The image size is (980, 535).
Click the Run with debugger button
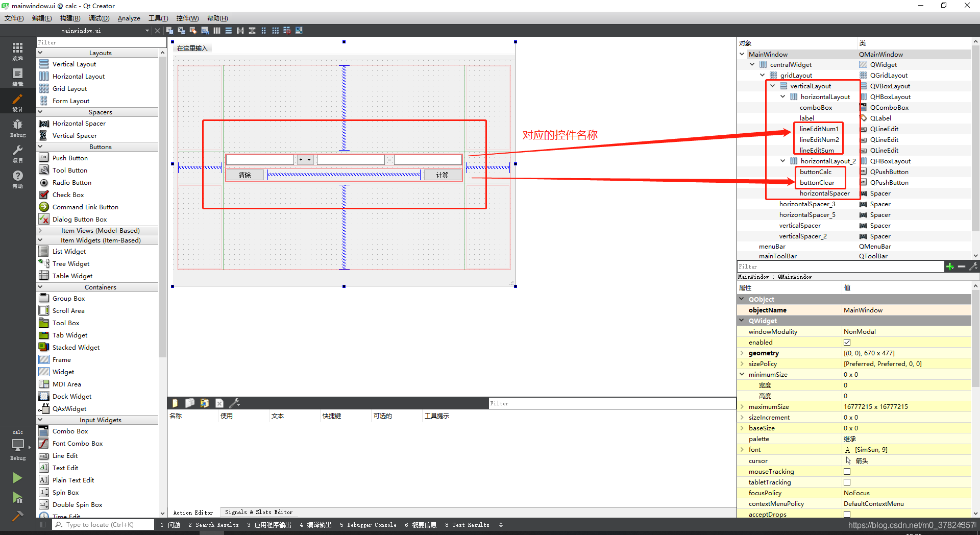click(x=17, y=498)
